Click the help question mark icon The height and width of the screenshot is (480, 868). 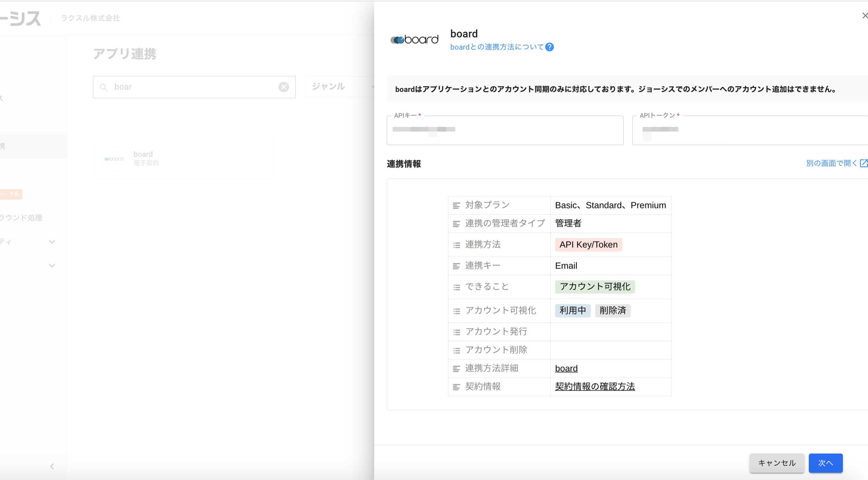coord(549,47)
